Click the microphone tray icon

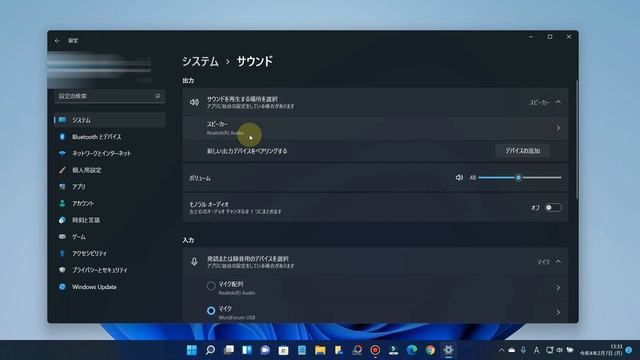pos(523,350)
